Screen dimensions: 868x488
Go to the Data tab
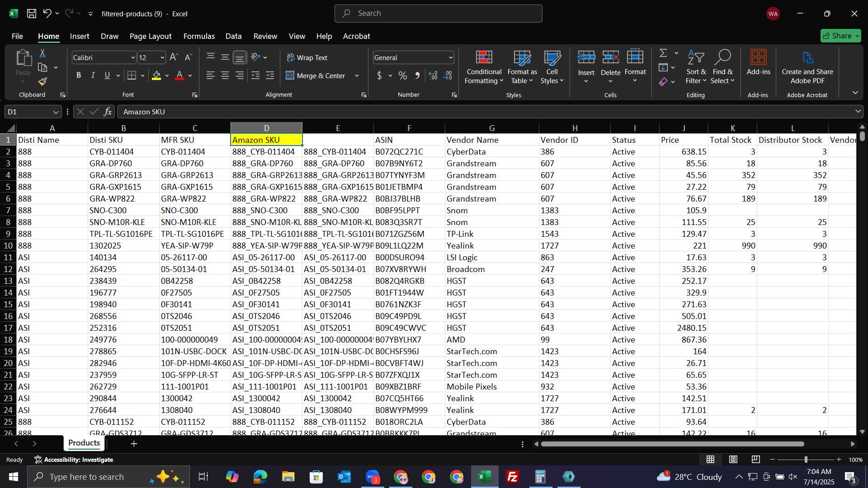click(233, 36)
